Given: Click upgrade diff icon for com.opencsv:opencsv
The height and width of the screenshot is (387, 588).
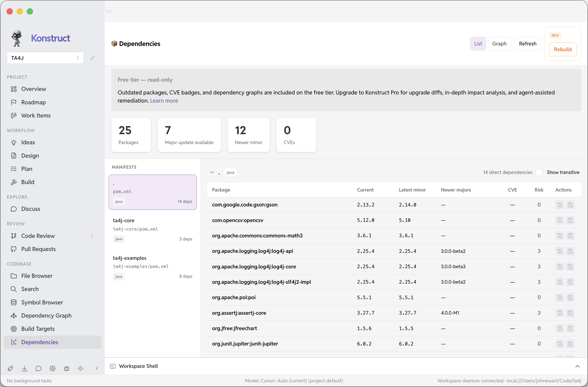Looking at the screenshot, I should [560, 220].
